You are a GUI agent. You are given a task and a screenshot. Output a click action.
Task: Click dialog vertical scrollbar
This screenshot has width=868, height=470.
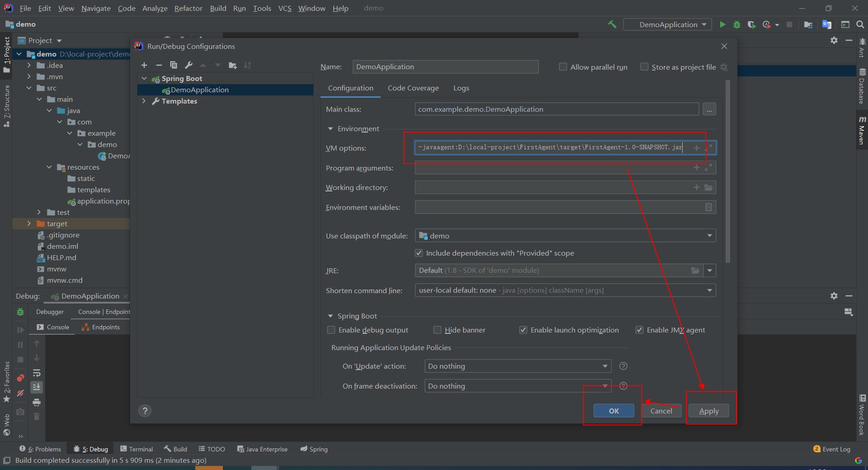[727, 172]
